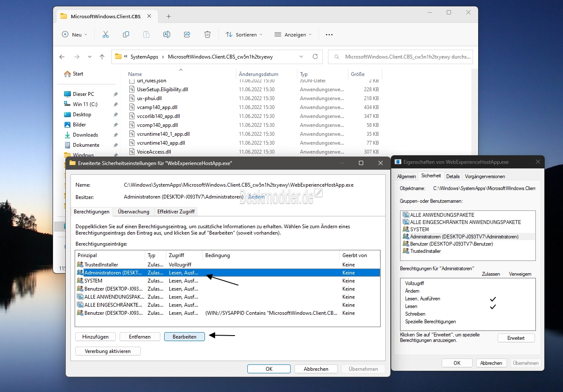Select the ALLE ANWENDUNGSPAK... permission entry
The image size is (563, 392).
227,297
